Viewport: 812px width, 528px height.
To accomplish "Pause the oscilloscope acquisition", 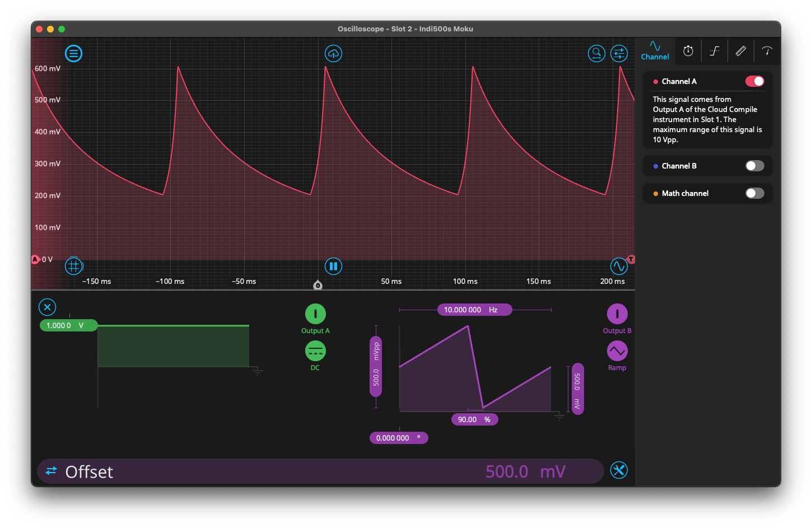I will (x=333, y=266).
